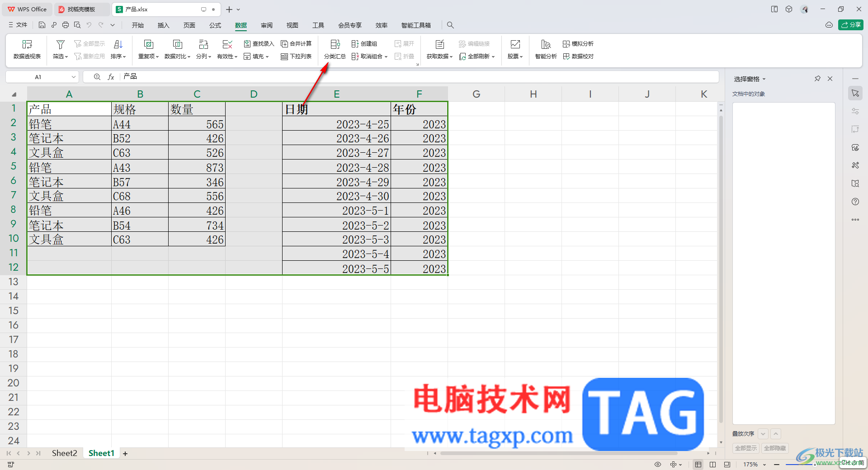868x470 pixels.
Task: Click the 分享 share button
Action: coord(851,25)
